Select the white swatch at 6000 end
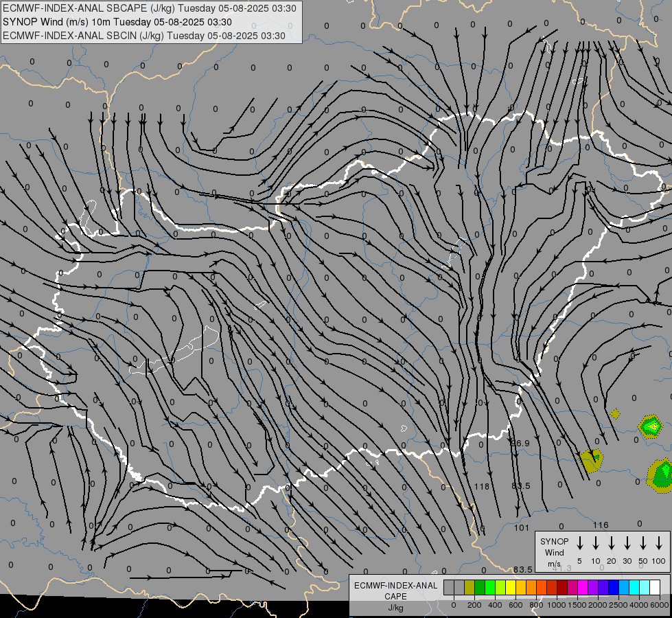The width and height of the screenshot is (672, 618). coord(655,588)
